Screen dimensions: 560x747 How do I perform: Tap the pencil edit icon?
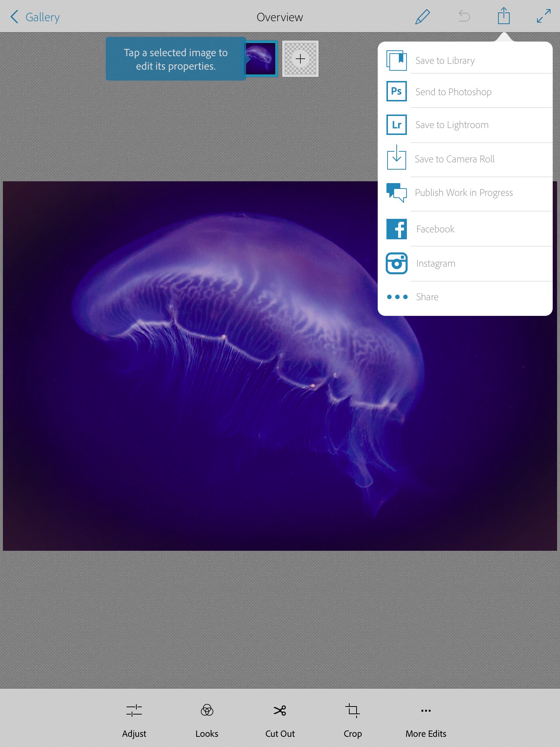click(x=423, y=17)
